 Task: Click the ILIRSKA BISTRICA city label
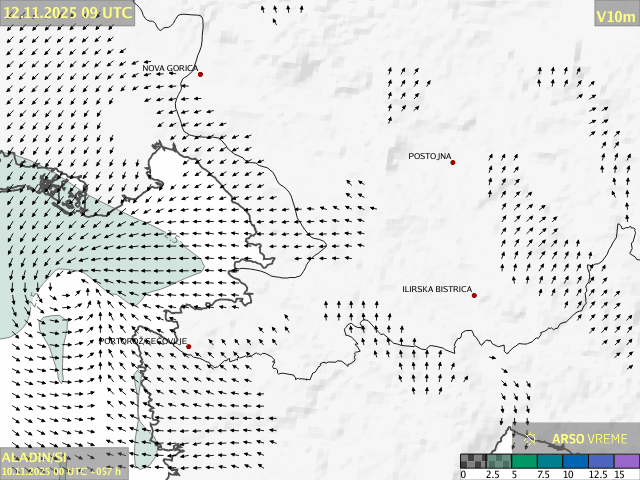(x=437, y=289)
